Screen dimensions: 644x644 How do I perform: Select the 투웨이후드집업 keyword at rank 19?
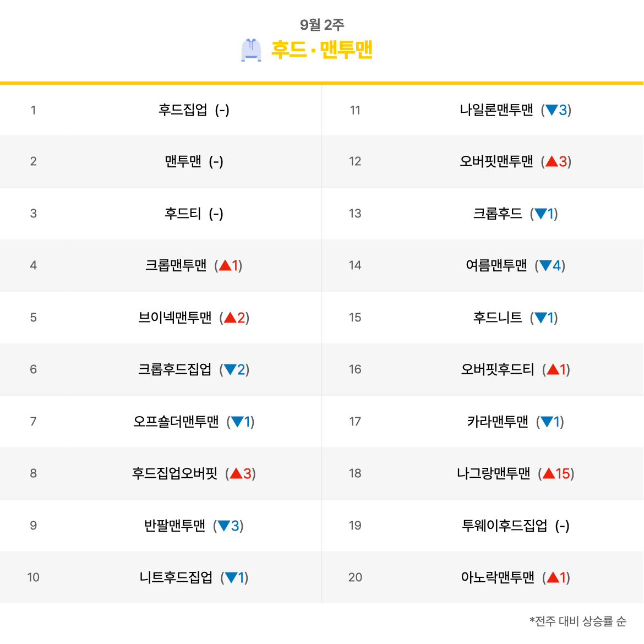[x=504, y=525]
